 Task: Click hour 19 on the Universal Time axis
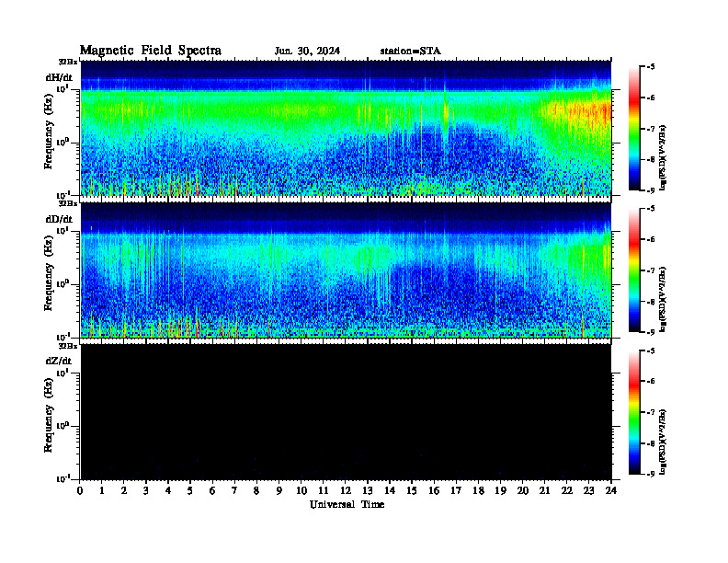coord(500,491)
